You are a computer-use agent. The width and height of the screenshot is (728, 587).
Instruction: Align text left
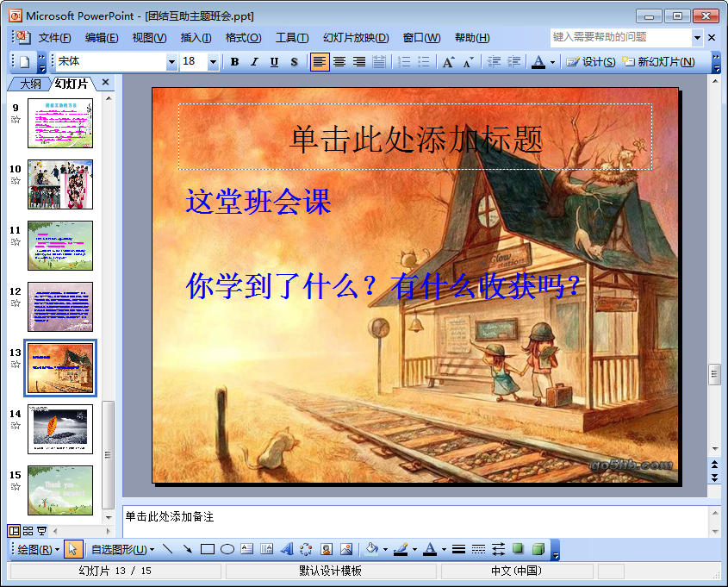point(320,62)
